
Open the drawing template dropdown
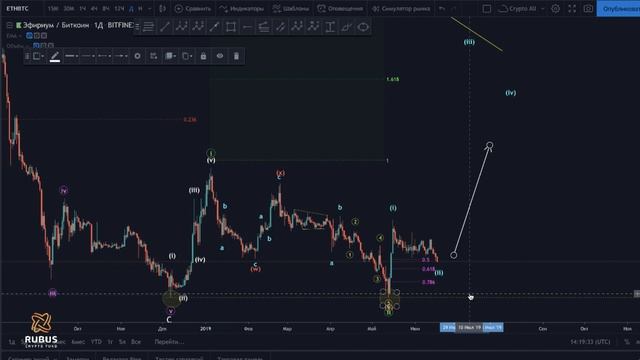coord(38,56)
